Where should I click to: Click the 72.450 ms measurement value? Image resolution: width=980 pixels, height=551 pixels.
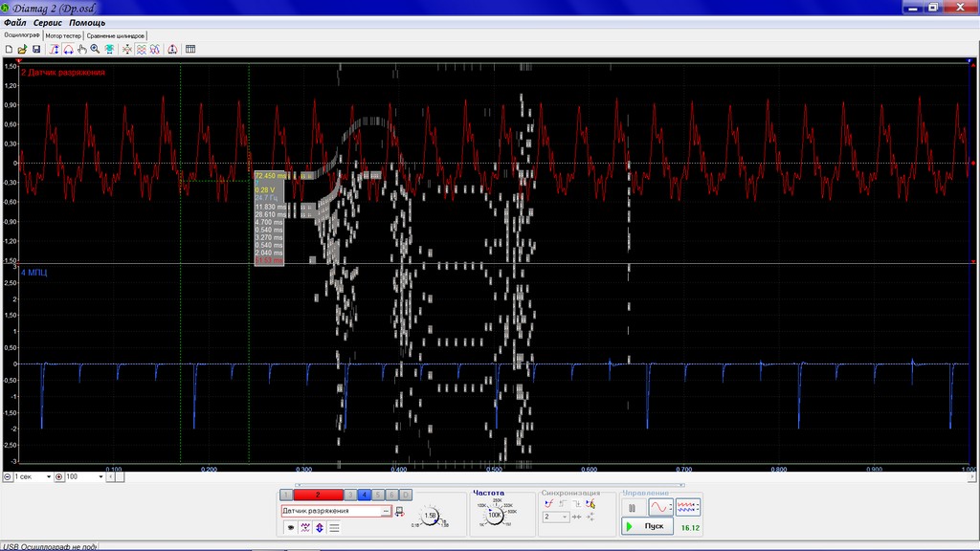click(270, 176)
